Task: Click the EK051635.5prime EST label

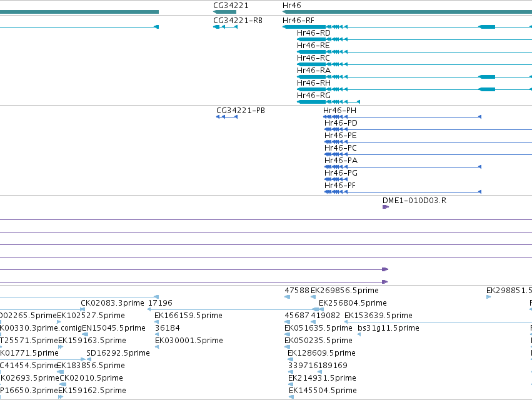Action: pos(318,328)
